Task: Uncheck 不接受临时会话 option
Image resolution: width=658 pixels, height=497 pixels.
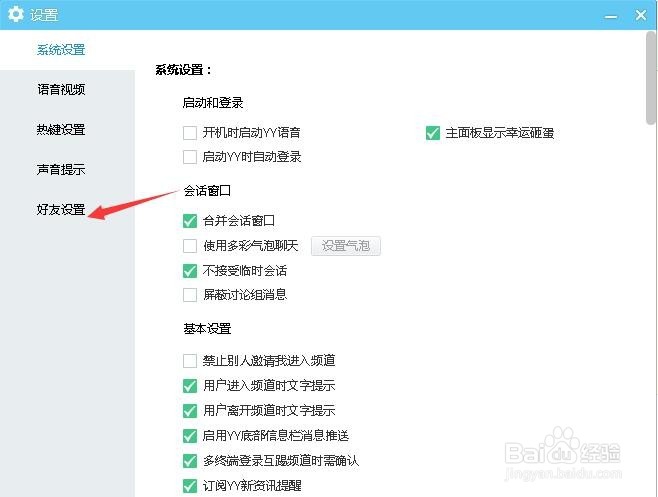Action: pos(190,271)
